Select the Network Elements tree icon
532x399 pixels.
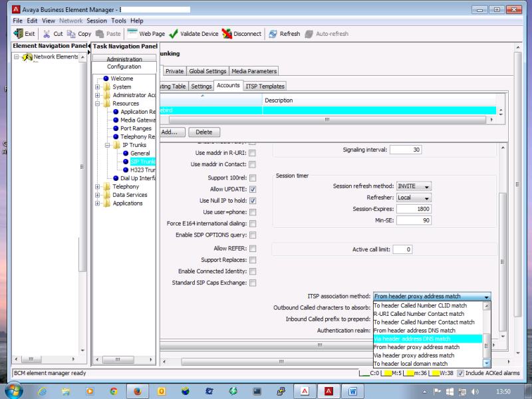[27, 57]
